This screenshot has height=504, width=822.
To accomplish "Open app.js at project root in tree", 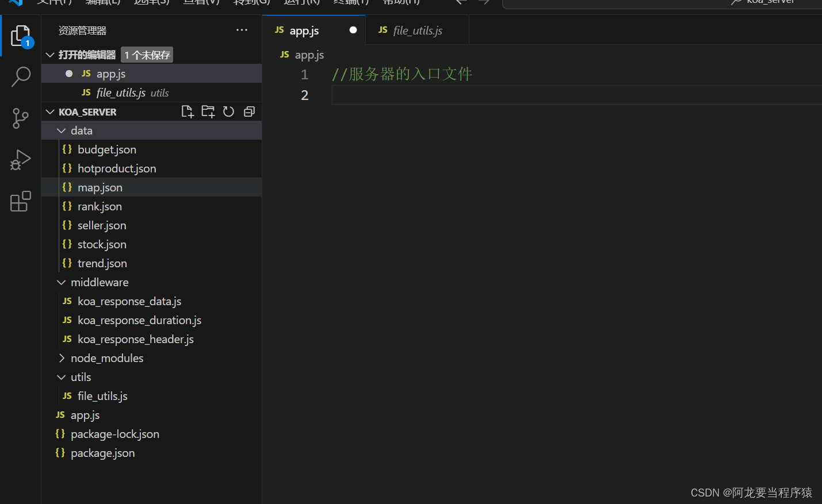I will pyautogui.click(x=152, y=415).
